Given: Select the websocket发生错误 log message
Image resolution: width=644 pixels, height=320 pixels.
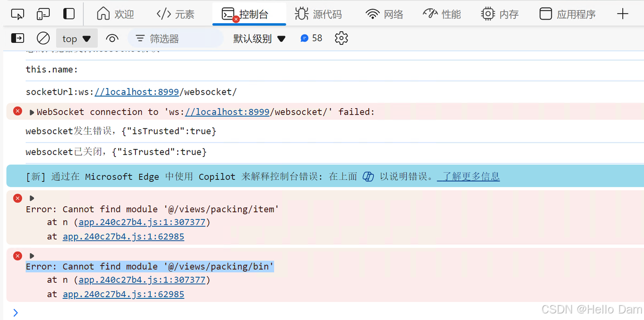Looking at the screenshot, I should pyautogui.click(x=121, y=131).
